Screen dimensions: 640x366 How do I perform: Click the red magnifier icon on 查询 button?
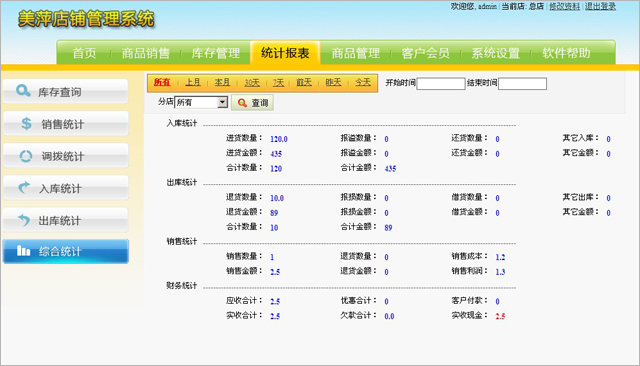(242, 103)
